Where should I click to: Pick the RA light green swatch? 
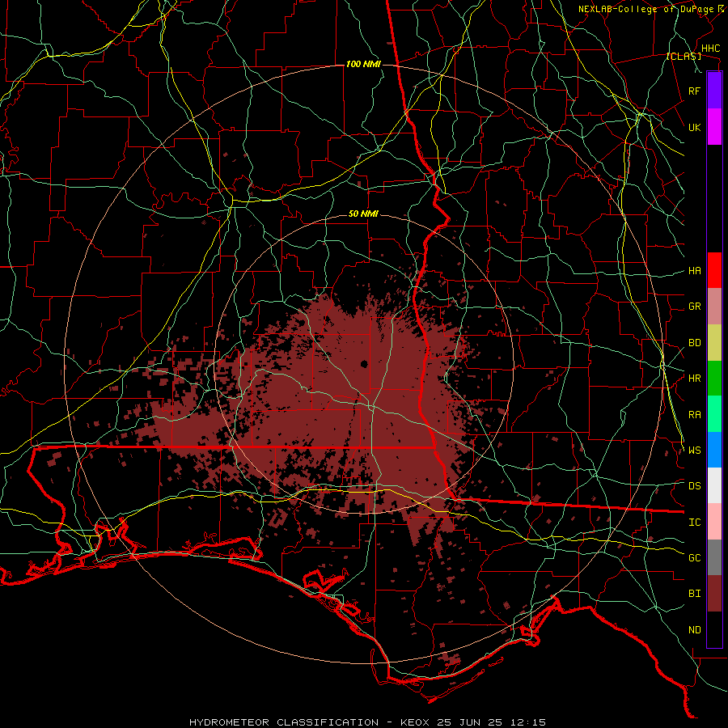pyautogui.click(x=714, y=414)
